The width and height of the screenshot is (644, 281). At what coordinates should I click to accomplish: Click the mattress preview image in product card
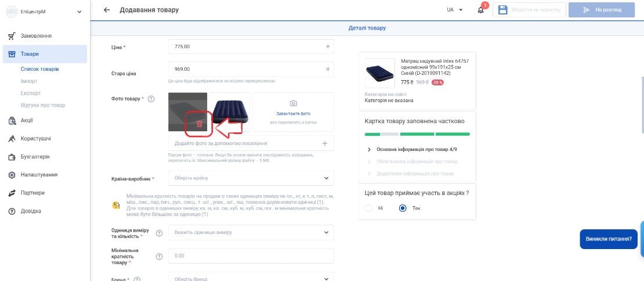[379, 74]
